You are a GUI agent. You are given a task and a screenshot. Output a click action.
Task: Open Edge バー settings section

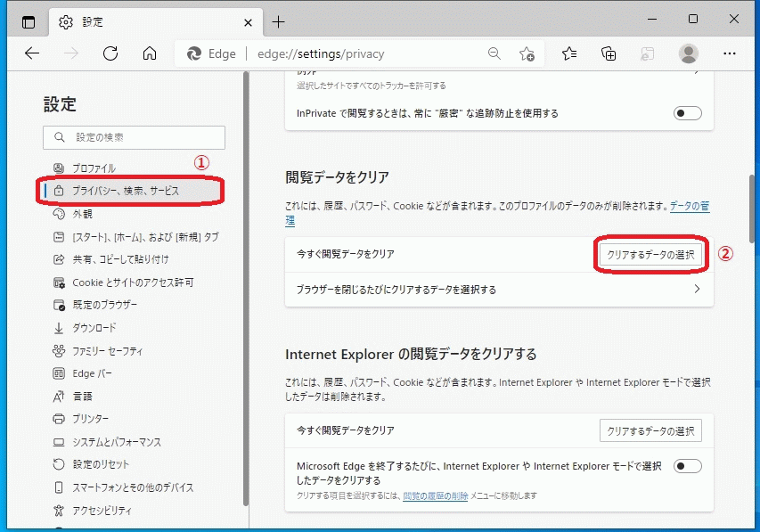click(x=92, y=373)
